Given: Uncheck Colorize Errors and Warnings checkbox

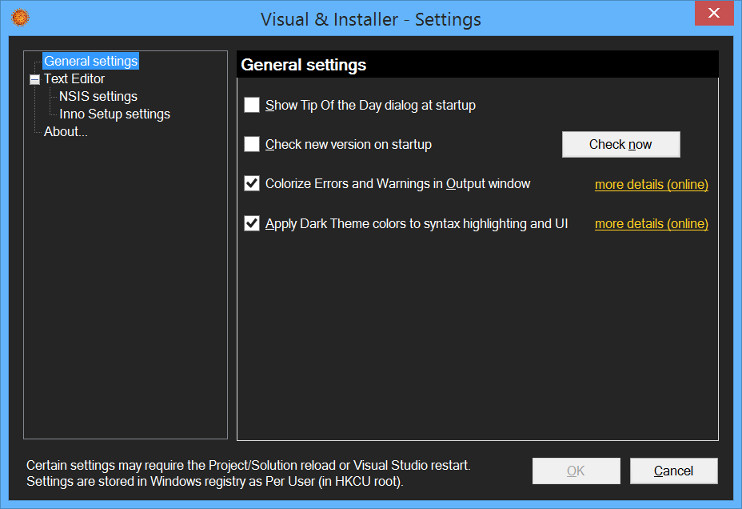Looking at the screenshot, I should (x=252, y=184).
